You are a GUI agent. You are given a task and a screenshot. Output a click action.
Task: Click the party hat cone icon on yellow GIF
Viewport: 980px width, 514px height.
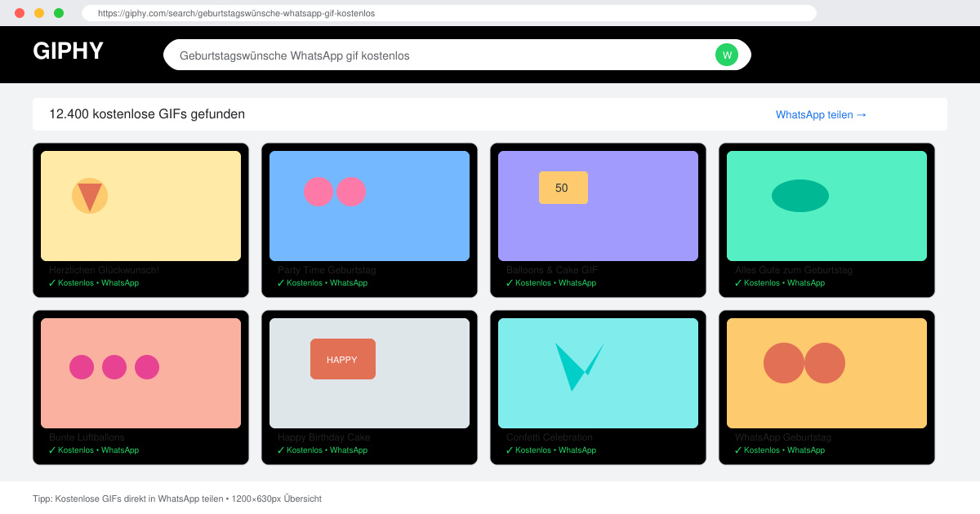[90, 196]
